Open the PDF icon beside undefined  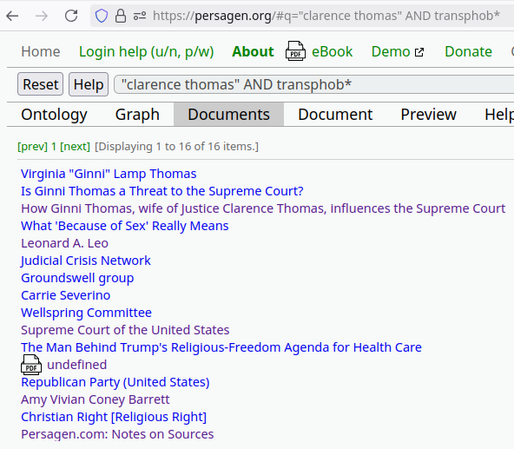pyautogui.click(x=31, y=365)
